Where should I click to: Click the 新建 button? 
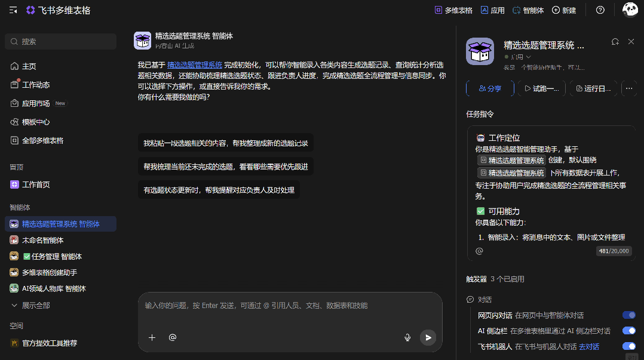click(564, 10)
